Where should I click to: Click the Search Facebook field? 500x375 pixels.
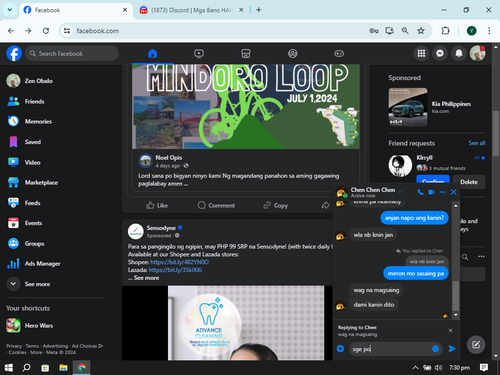[x=72, y=53]
